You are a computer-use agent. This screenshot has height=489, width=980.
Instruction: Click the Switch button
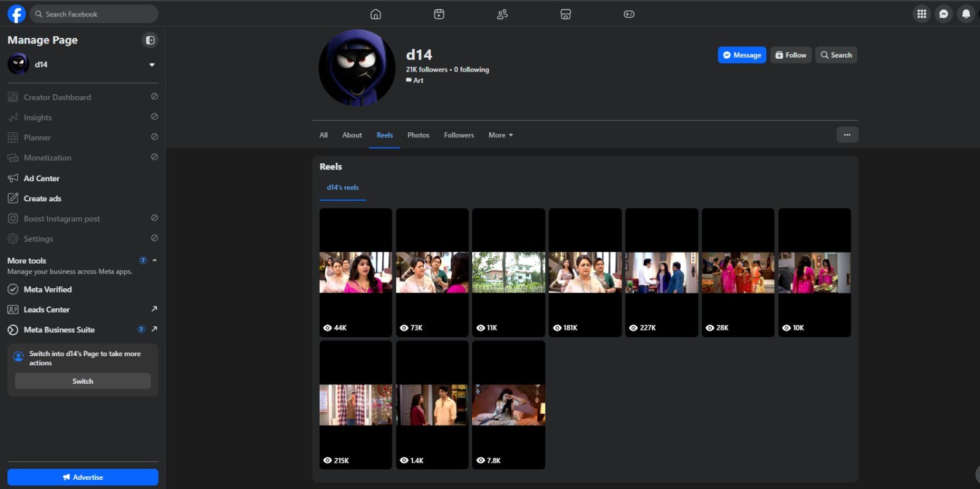tap(83, 381)
